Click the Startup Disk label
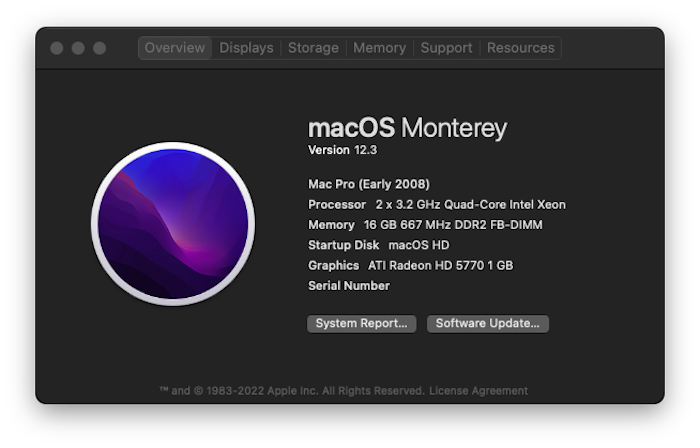 (343, 245)
